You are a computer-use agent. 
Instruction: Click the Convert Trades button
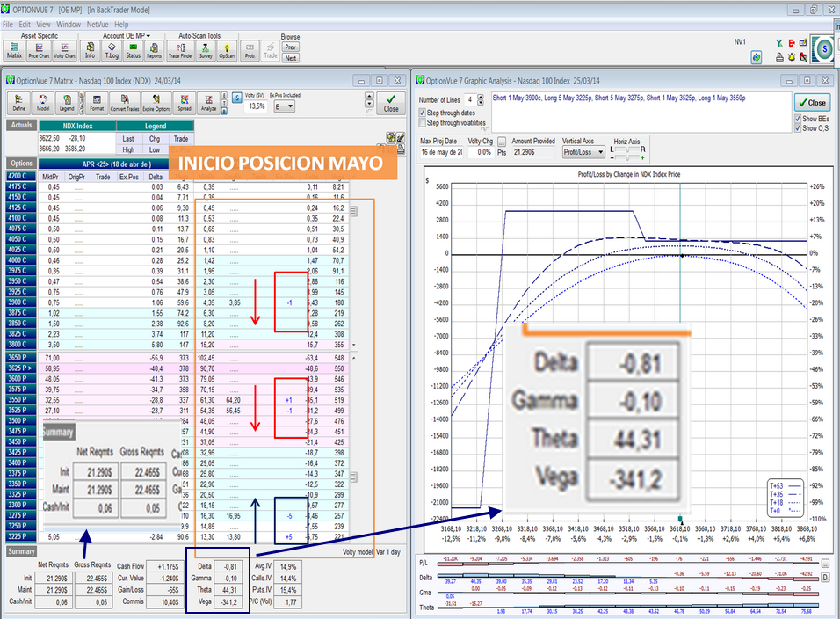tap(125, 102)
